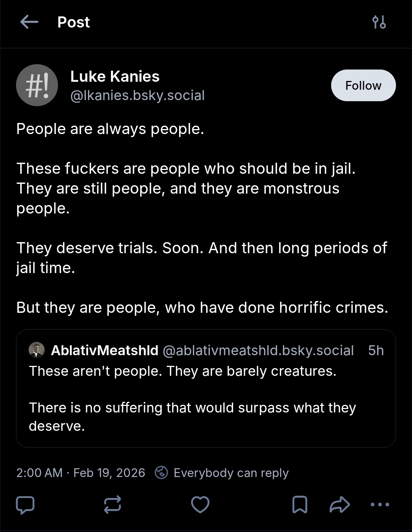
Task: Open Luke Kanies' profile avatar
Action: (x=37, y=85)
